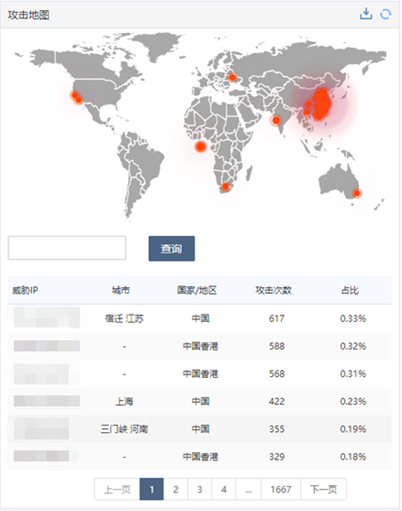Screen dimensions: 402x511
Task: Click the attack marker in southeastern Australia
Action: click(x=357, y=193)
